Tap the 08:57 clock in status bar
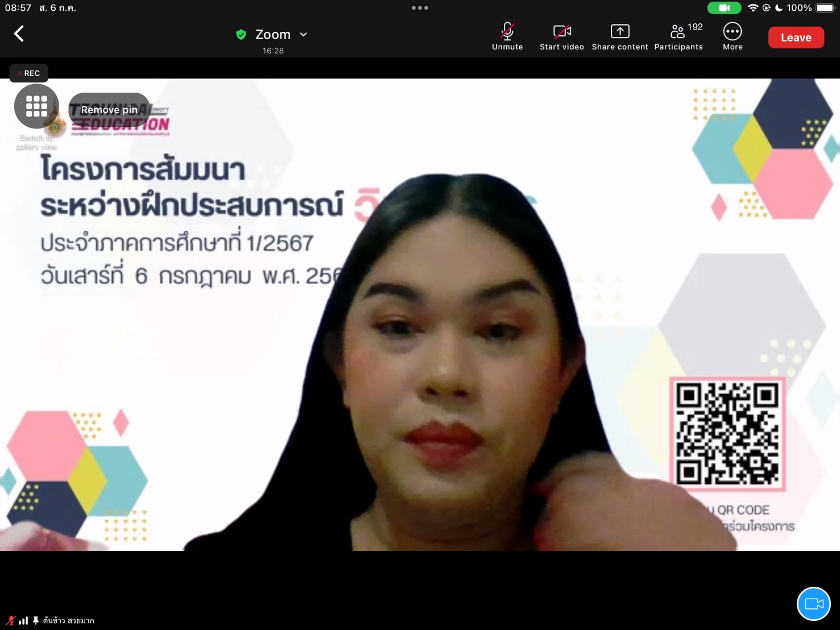This screenshot has height=630, width=840. click(18, 8)
